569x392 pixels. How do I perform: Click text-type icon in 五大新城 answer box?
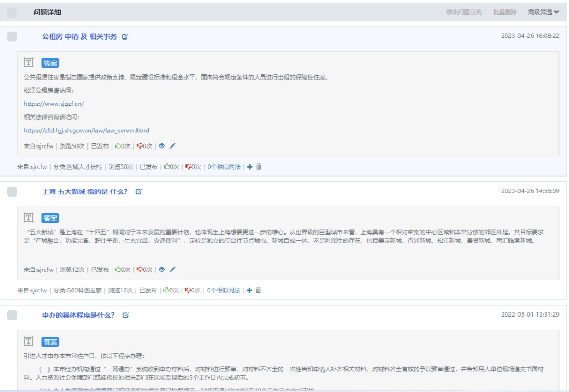(28, 218)
